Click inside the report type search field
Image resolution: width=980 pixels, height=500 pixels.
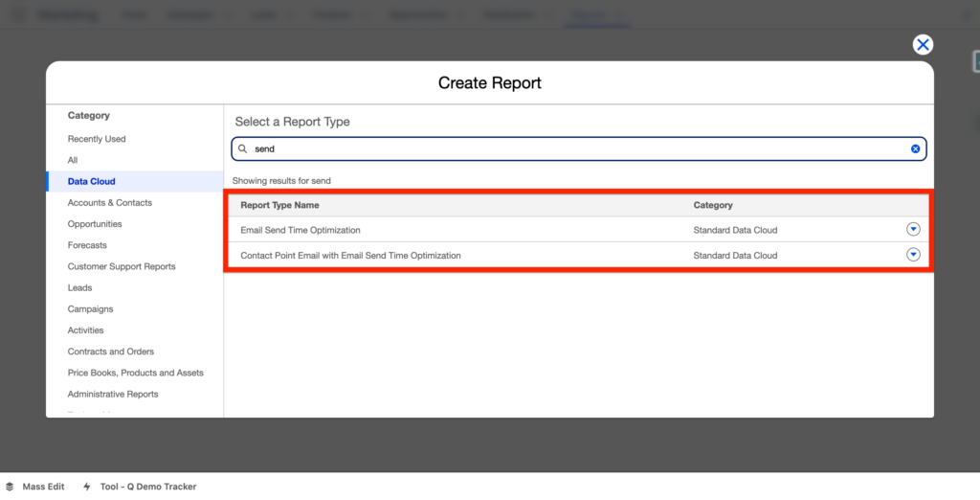click(574, 149)
